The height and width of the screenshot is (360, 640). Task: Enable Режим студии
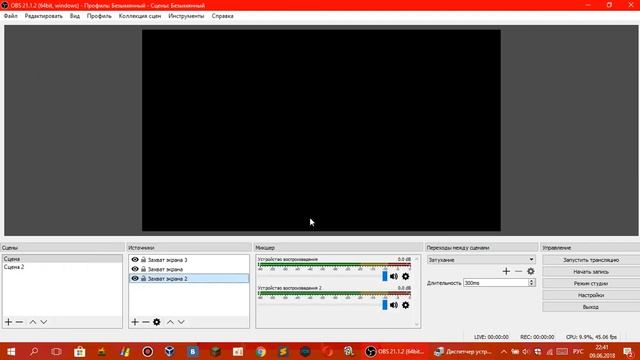(591, 283)
